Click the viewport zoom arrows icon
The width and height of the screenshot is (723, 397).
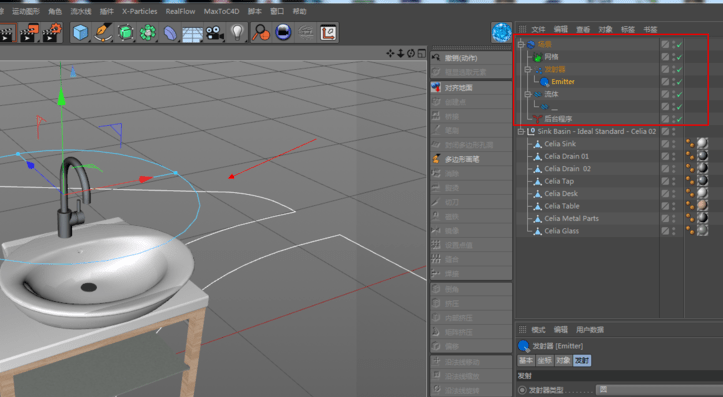click(x=400, y=53)
